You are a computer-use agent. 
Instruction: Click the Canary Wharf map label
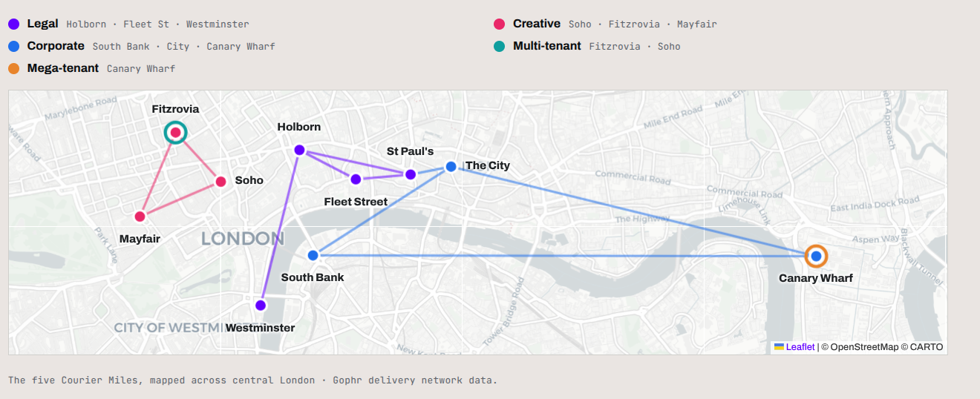(x=816, y=278)
